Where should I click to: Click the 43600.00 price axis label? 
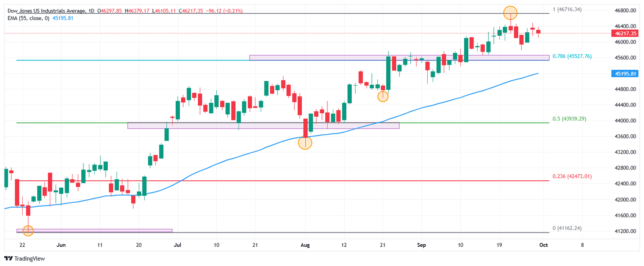(x=626, y=137)
